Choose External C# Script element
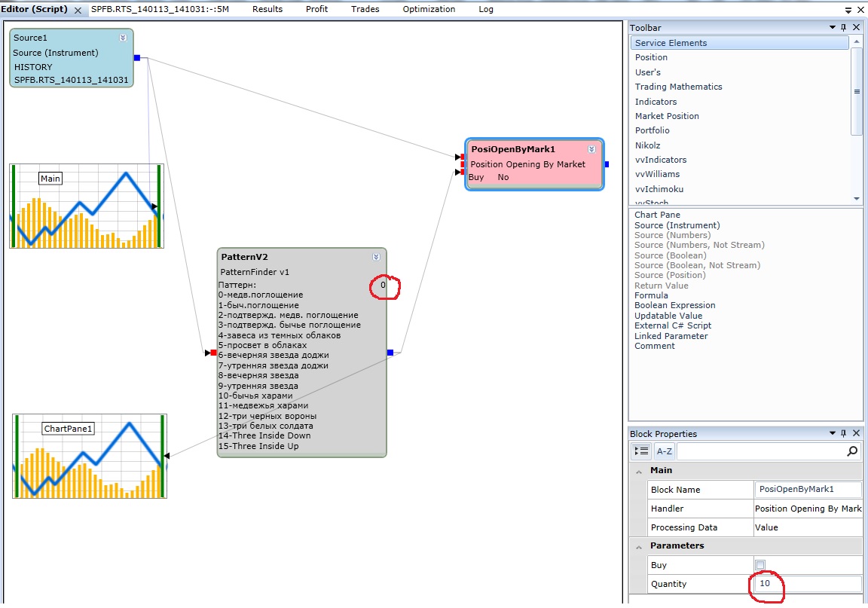 [672, 325]
